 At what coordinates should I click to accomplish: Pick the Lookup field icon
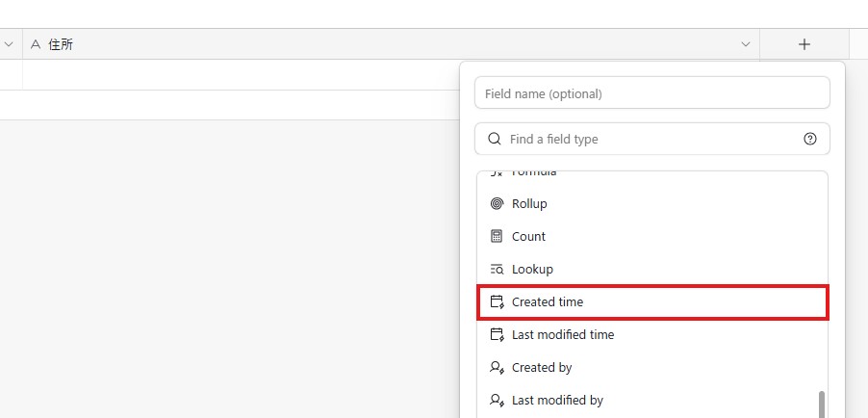(x=497, y=270)
